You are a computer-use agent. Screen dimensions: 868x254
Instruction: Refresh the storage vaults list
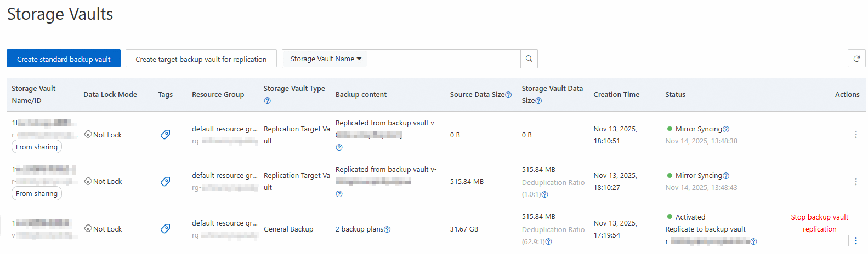[x=856, y=59]
